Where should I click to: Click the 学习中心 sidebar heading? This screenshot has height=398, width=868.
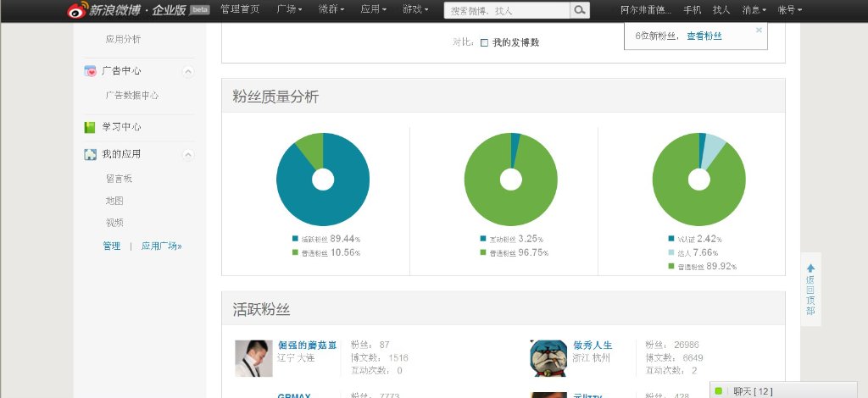pyautogui.click(x=121, y=127)
